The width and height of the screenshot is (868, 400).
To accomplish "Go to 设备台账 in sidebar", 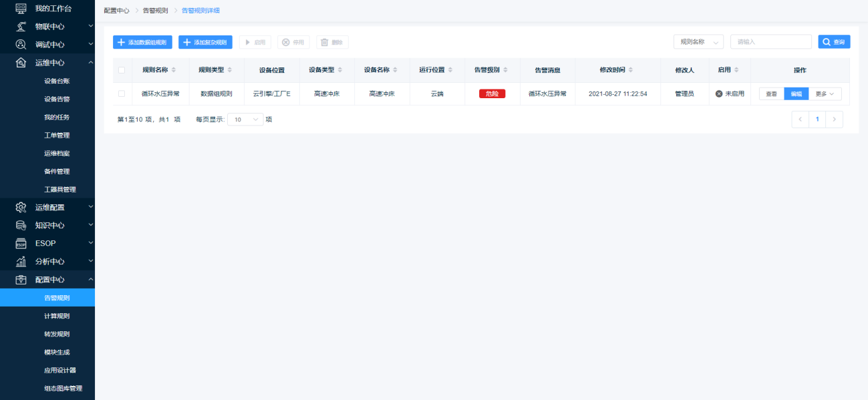I will click(57, 81).
